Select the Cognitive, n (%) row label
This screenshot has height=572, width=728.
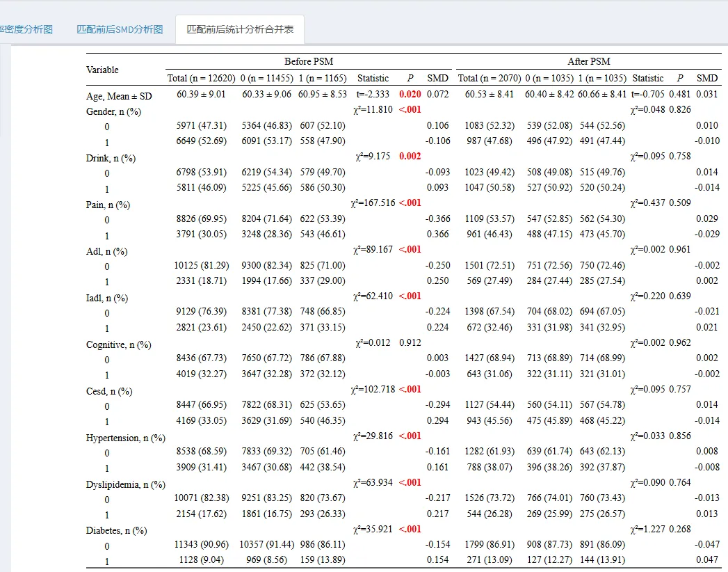(x=118, y=344)
